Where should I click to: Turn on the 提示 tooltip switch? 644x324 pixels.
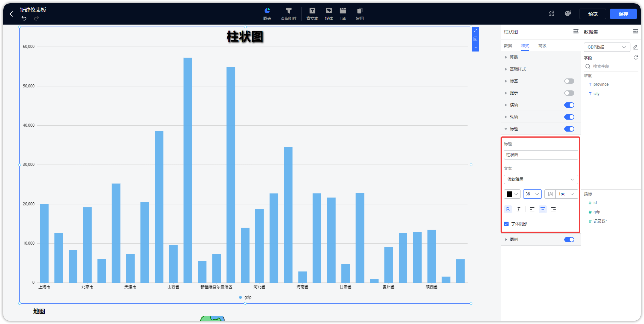(x=569, y=93)
